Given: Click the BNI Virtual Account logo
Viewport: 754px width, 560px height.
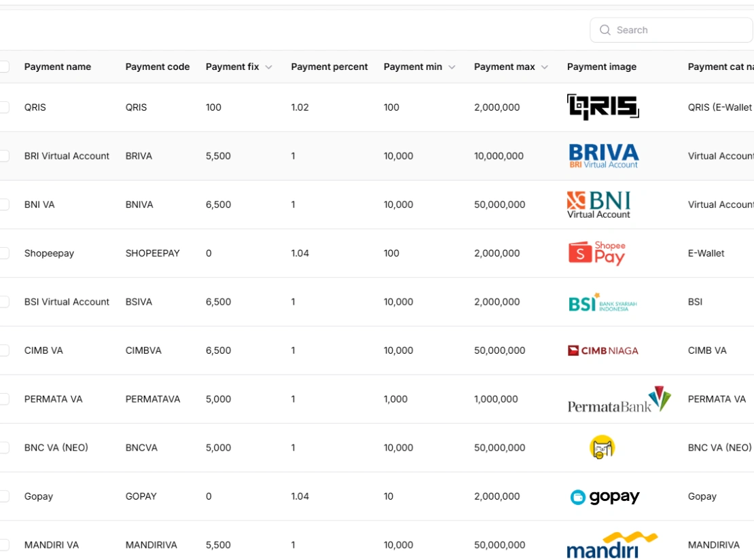Looking at the screenshot, I should 598,204.
